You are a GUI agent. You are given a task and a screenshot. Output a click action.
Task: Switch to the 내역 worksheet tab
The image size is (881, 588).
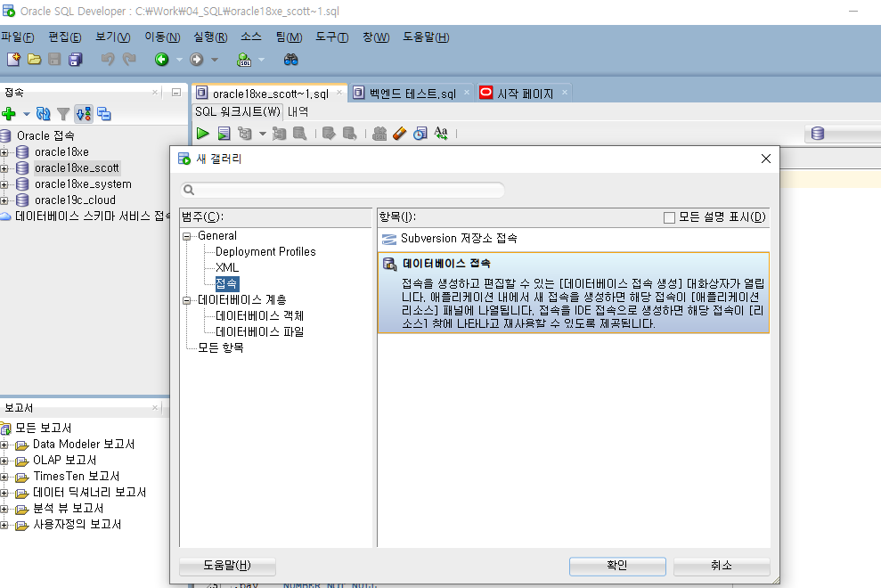(x=298, y=112)
